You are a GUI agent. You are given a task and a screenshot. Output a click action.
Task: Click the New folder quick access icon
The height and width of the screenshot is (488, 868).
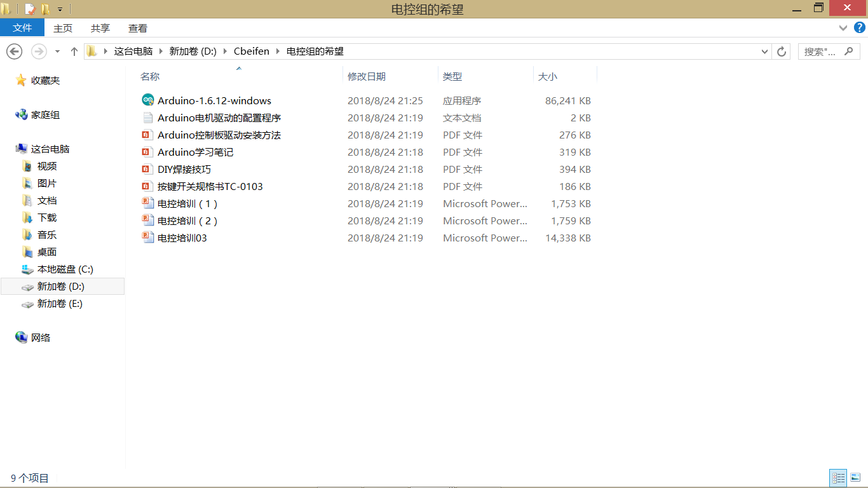coord(46,9)
